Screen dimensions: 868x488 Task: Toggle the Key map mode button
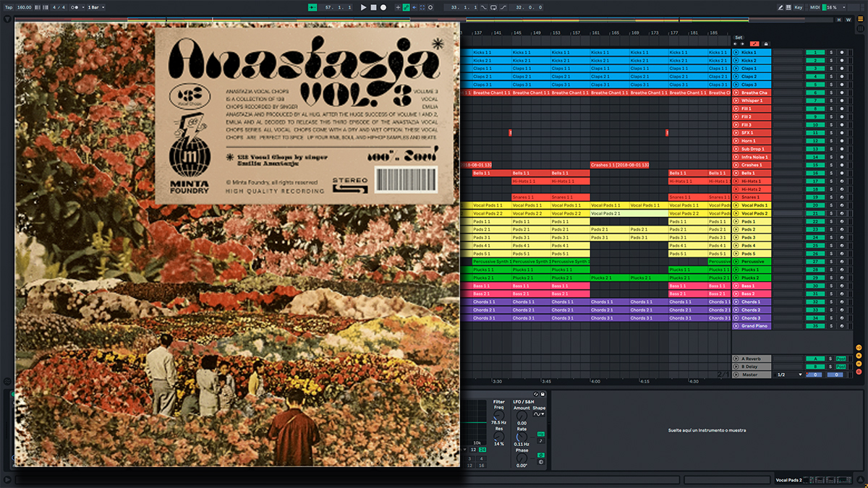tap(798, 7)
